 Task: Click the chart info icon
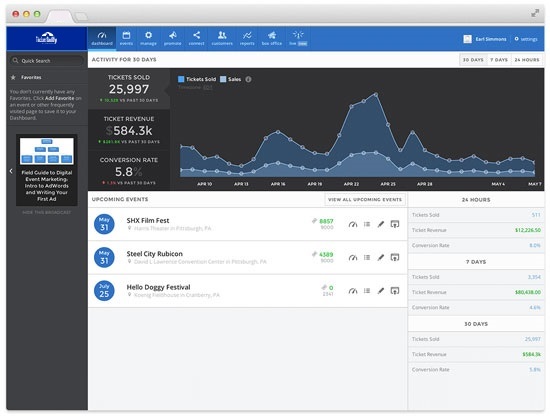coord(248,79)
